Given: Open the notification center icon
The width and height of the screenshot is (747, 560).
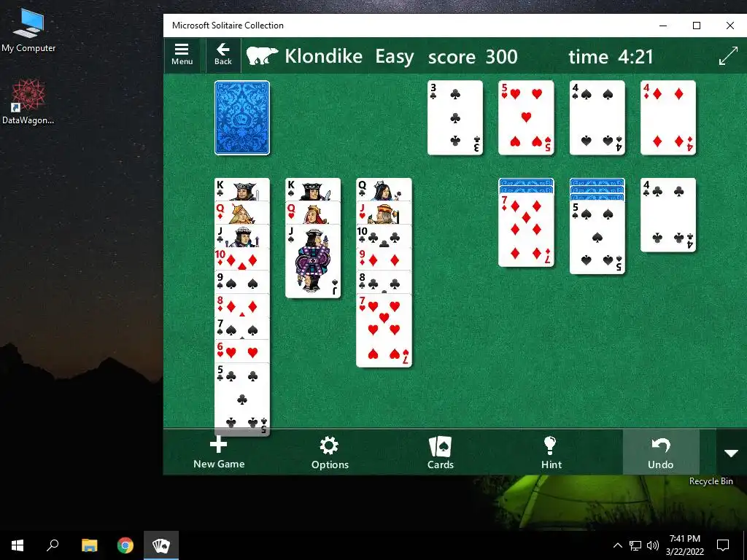Looking at the screenshot, I should (723, 545).
